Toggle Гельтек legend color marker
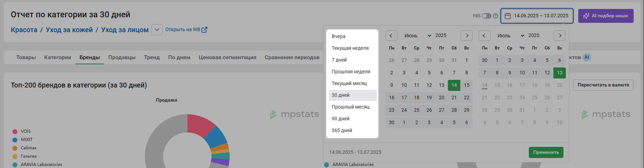 point(15,156)
